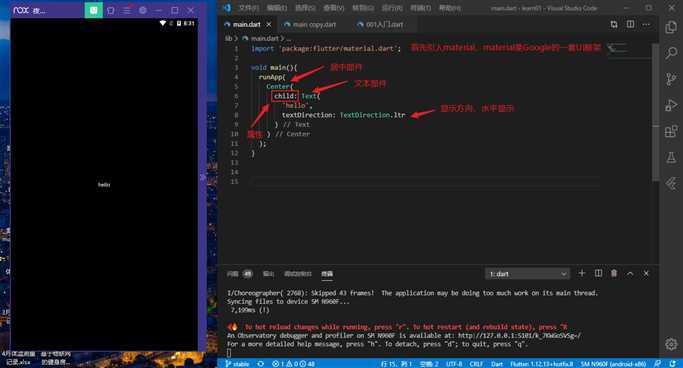Click the Flutter version in the status bar
The height and width of the screenshot is (368, 683).
point(541,364)
